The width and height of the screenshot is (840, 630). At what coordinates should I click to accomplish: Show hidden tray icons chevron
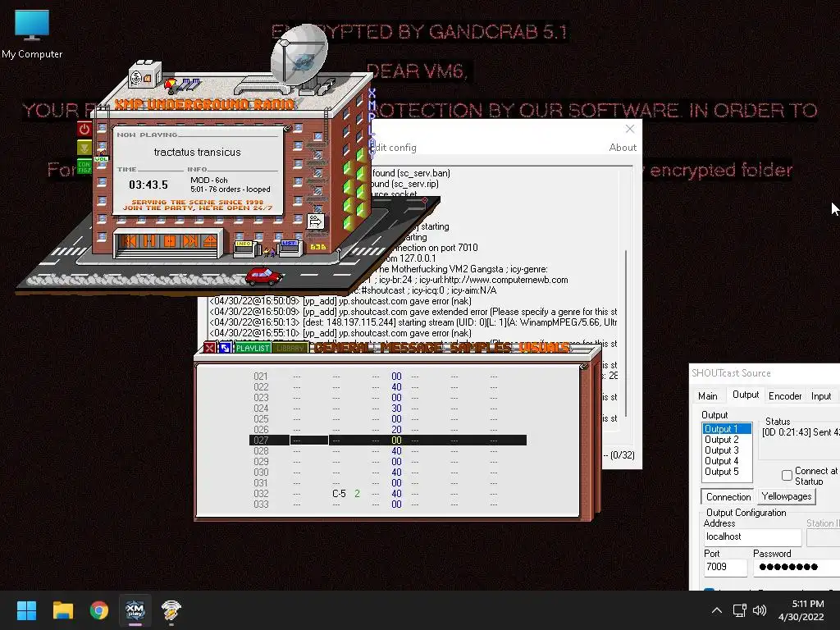(717, 610)
